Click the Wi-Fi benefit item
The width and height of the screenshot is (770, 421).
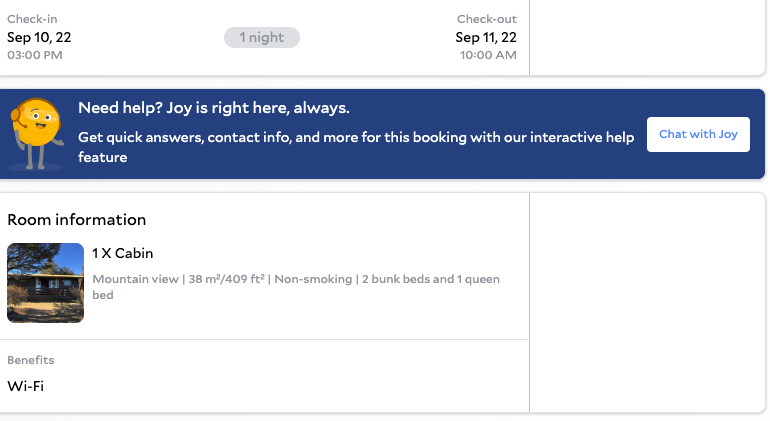click(x=26, y=386)
